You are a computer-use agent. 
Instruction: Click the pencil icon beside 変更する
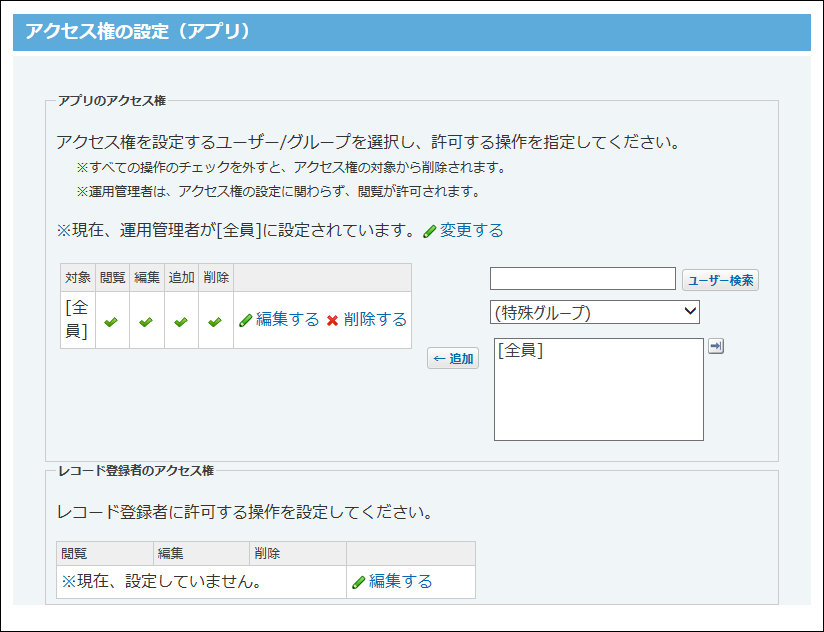tap(429, 231)
